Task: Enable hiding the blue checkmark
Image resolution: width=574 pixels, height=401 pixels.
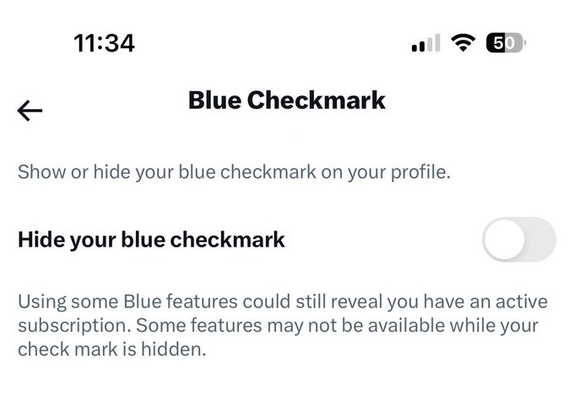Action: pyautogui.click(x=519, y=240)
